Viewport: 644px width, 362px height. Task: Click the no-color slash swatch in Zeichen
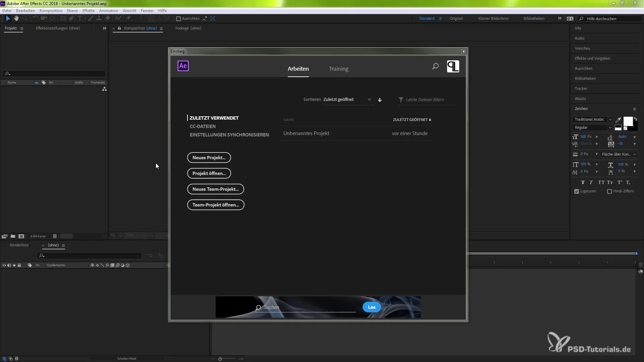[625, 128]
